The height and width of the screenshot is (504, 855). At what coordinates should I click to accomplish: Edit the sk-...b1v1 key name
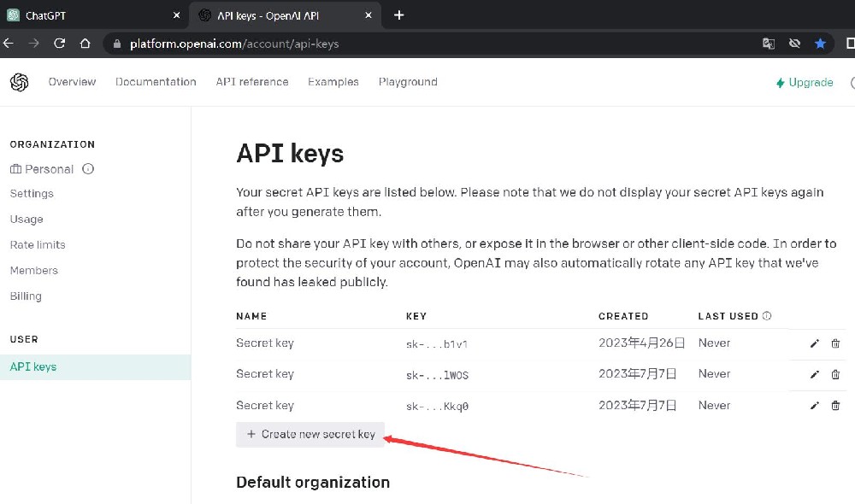click(815, 343)
